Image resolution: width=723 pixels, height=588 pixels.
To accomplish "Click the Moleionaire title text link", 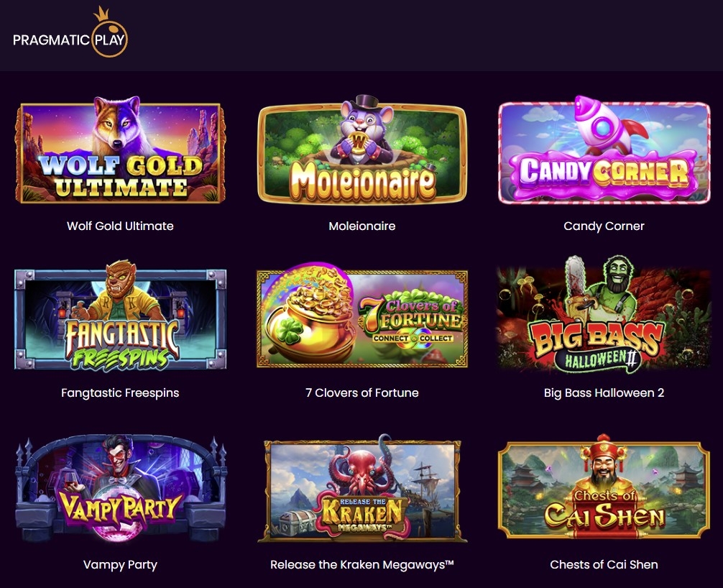I will [362, 226].
